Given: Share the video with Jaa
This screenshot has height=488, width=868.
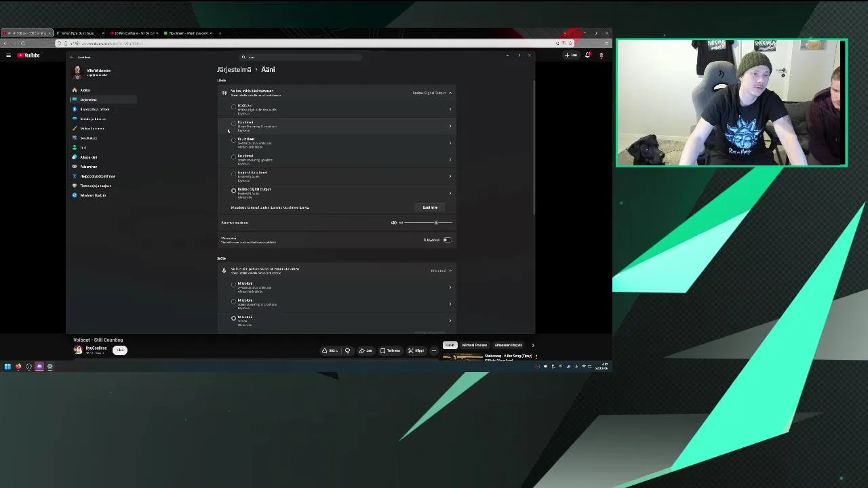Looking at the screenshot, I should [x=366, y=350].
